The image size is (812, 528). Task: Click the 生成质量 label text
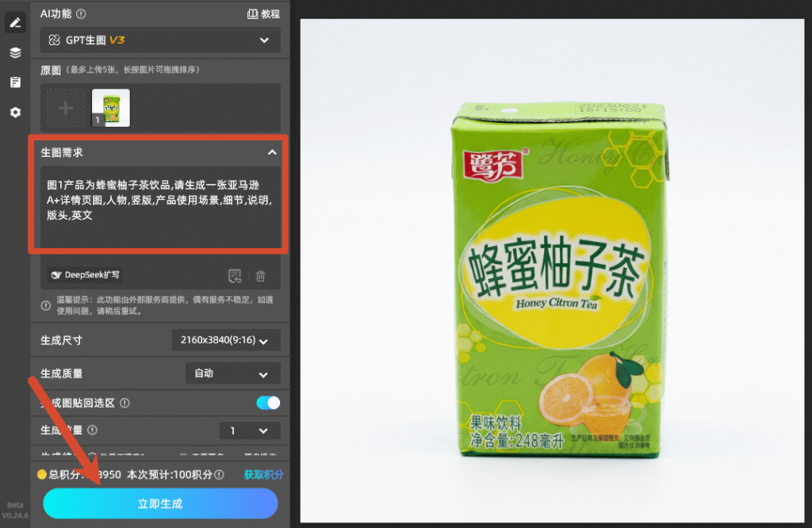pos(61,373)
